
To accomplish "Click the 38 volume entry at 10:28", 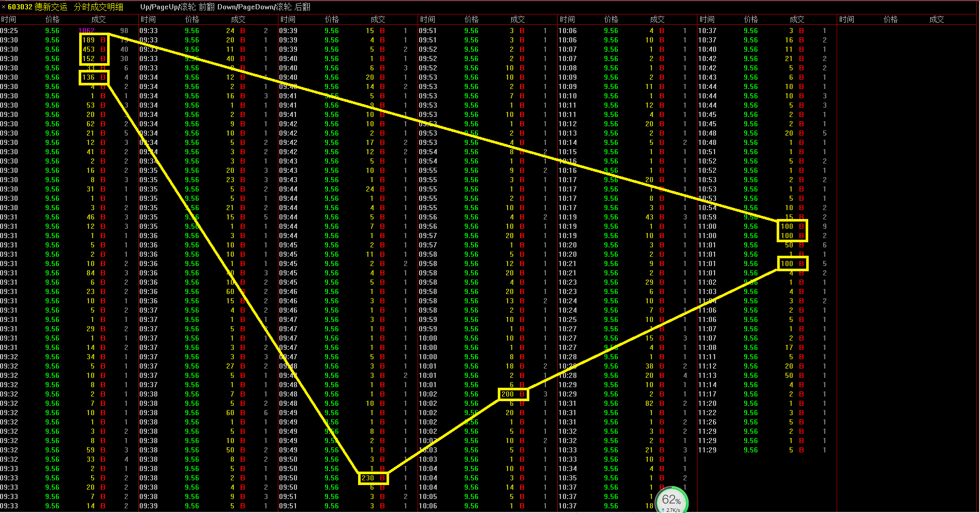I will click(649, 366).
